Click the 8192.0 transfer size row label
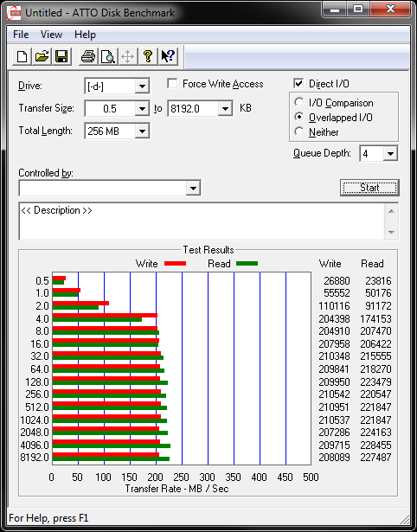 [x=35, y=457]
